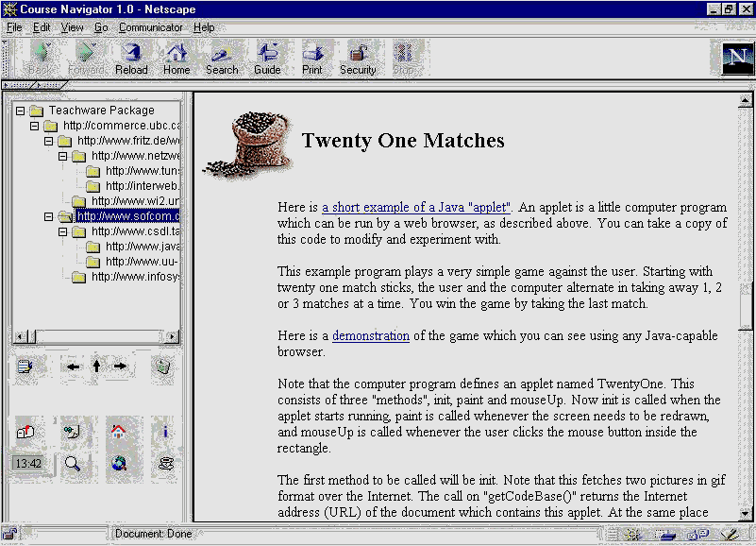The width and height of the screenshot is (756, 546).
Task: Click the greyed Back toolbar button
Action: click(x=41, y=58)
